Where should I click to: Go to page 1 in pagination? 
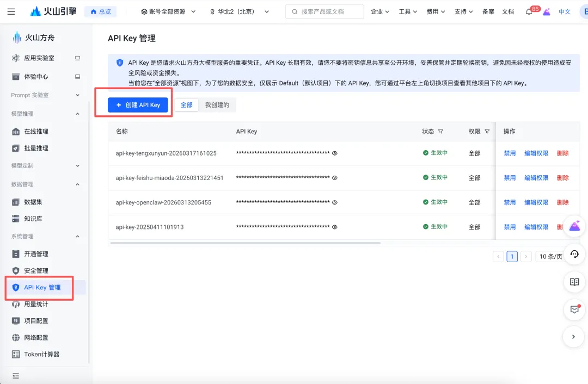pos(512,257)
